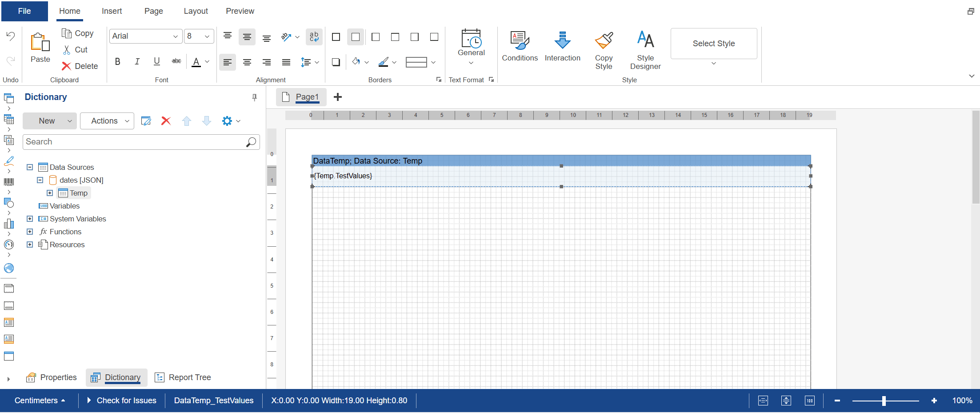Move dictionary item down
This screenshot has height=413, width=980.
(207, 121)
